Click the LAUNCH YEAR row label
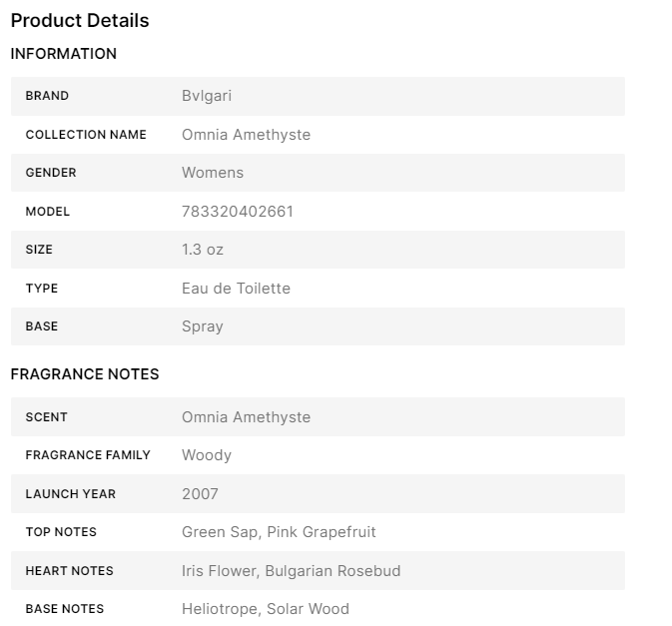This screenshot has height=626, width=672. [x=71, y=494]
